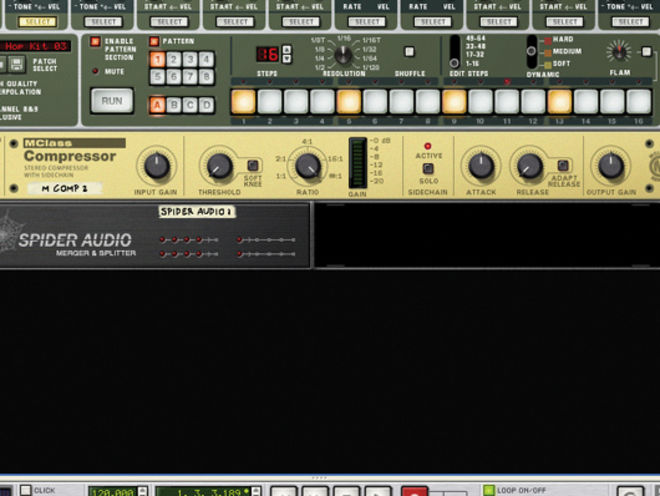Image resolution: width=660 pixels, height=496 pixels.
Task: Click the lit yellow SELECT button on channel 1
Action: (37, 21)
